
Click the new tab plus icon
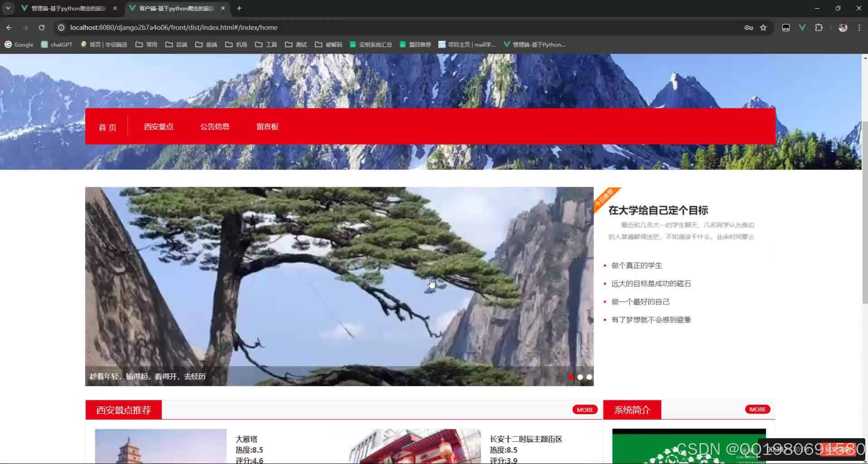pyautogui.click(x=239, y=8)
